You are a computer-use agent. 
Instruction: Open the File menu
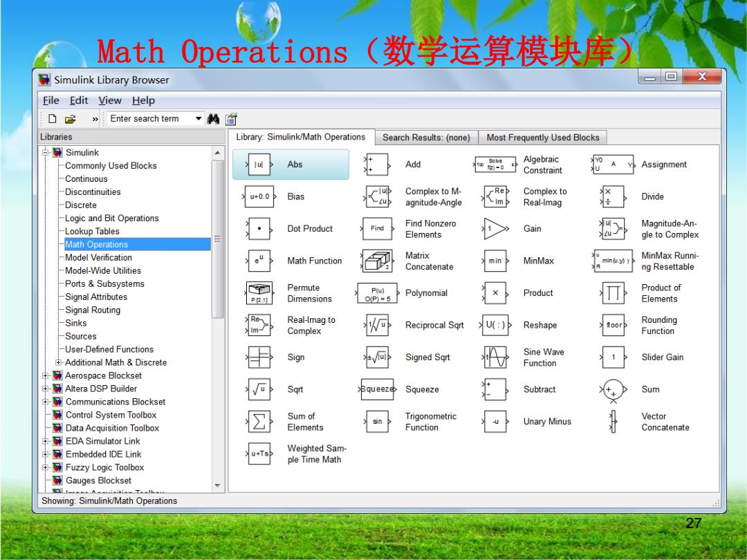(x=51, y=100)
